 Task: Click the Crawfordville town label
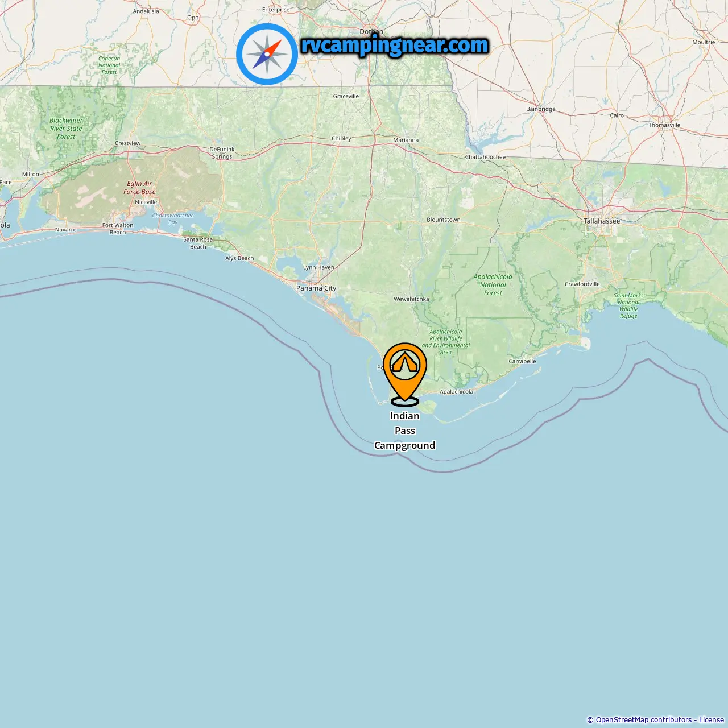pyautogui.click(x=582, y=284)
